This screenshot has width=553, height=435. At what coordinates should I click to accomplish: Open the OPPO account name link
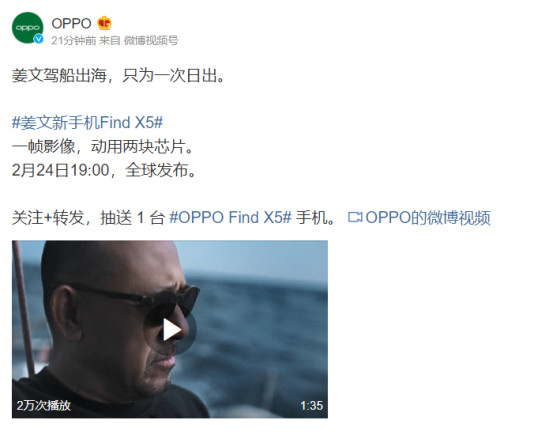pos(71,24)
